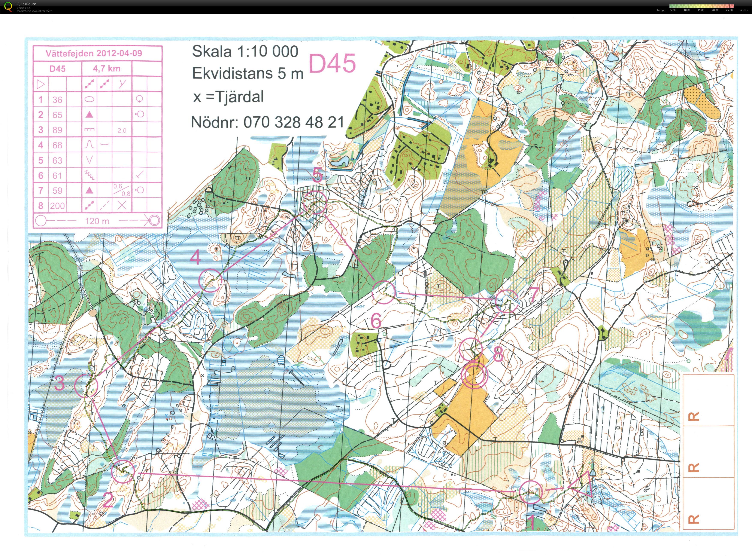Click the 15:00 tempo scale value
The width and height of the screenshot is (752, 560).
click(x=701, y=10)
